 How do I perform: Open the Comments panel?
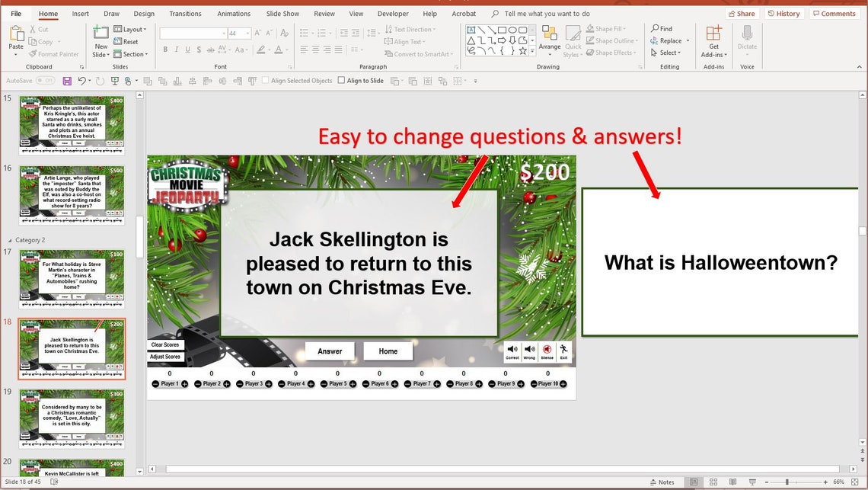coord(834,13)
